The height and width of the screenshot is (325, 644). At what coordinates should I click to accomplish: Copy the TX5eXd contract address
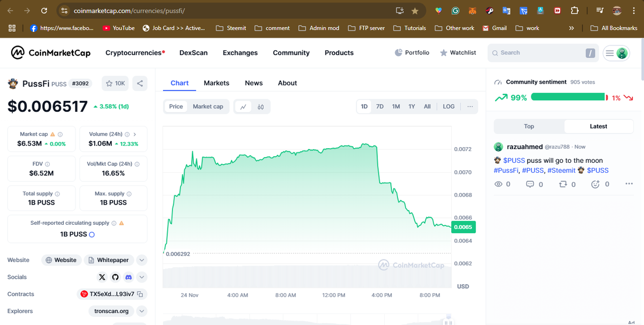pos(140,294)
